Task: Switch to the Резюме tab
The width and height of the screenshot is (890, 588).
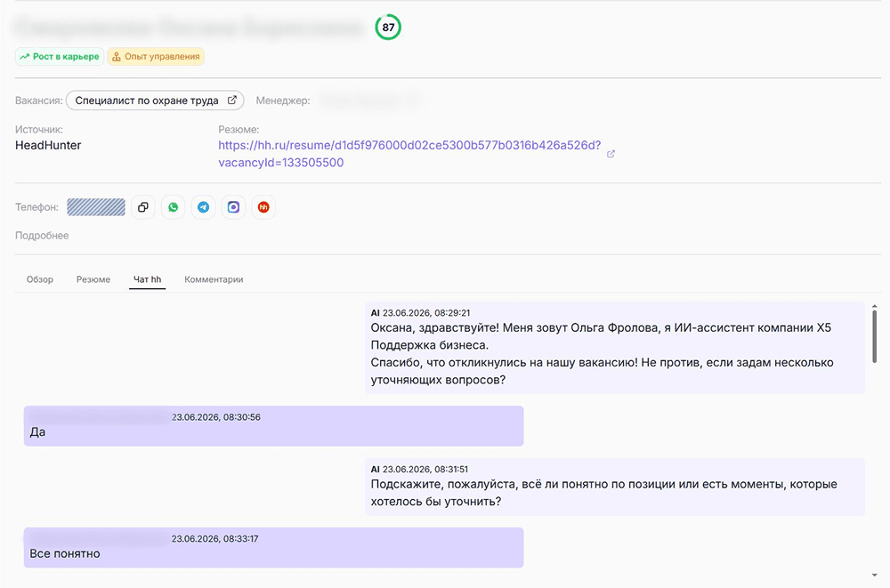Action: tap(93, 279)
